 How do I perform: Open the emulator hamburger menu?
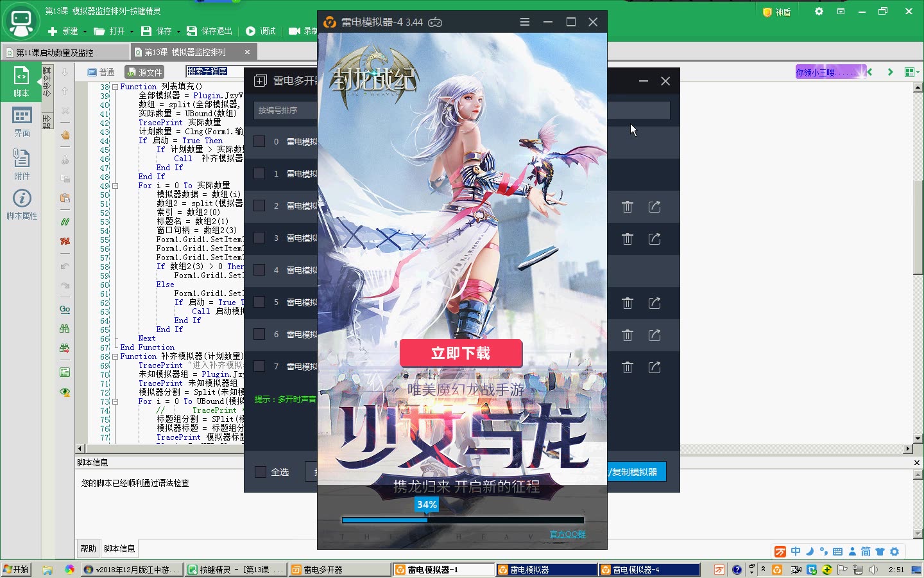(x=525, y=22)
